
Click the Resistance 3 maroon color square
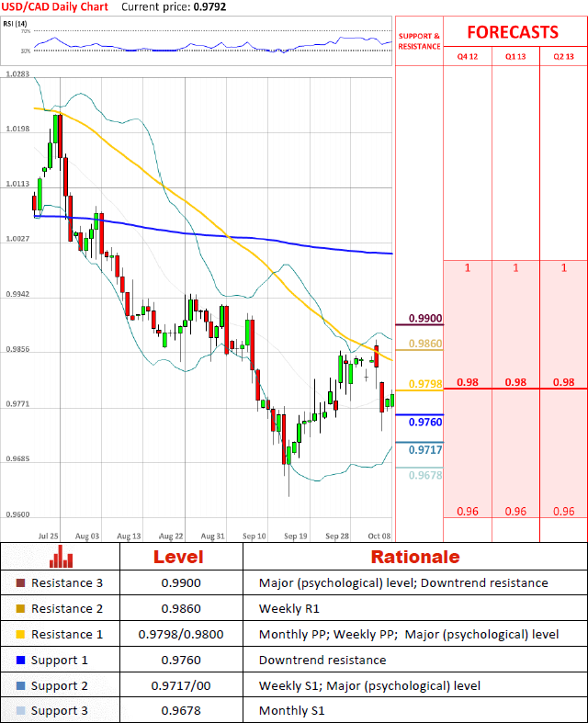tap(21, 582)
